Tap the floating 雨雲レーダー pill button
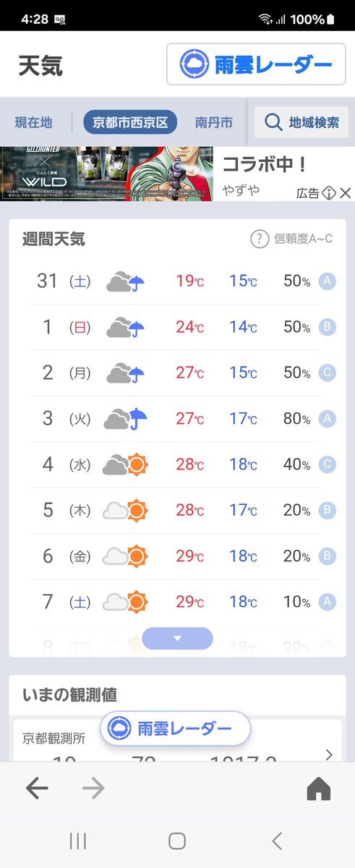 [175, 728]
